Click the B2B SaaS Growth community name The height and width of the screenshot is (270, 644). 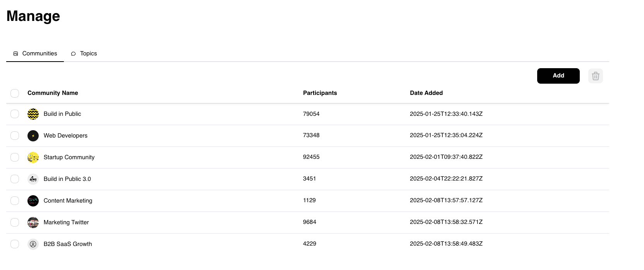pos(68,244)
